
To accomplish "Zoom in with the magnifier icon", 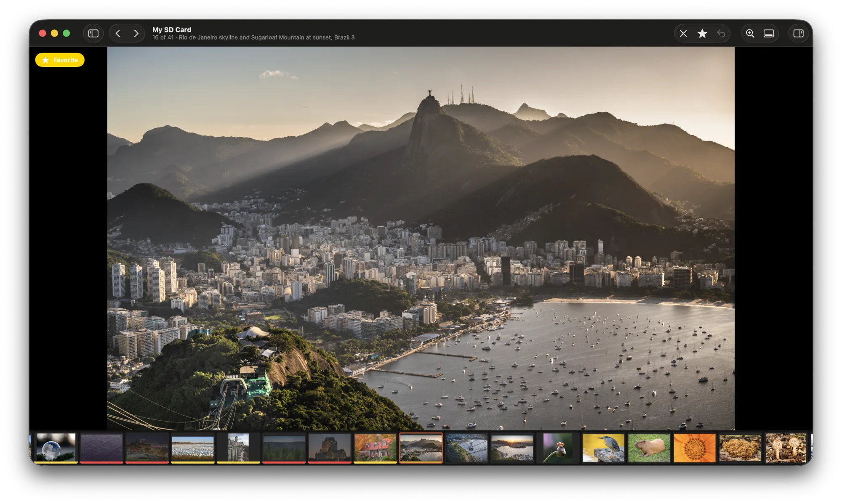I will pyautogui.click(x=750, y=33).
